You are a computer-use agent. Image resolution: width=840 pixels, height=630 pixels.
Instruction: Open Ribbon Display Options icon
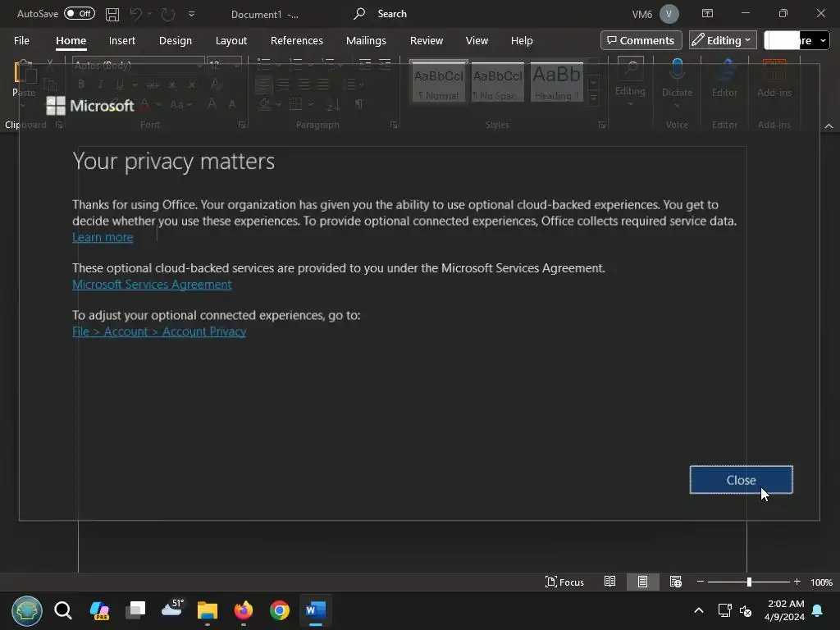[708, 13]
